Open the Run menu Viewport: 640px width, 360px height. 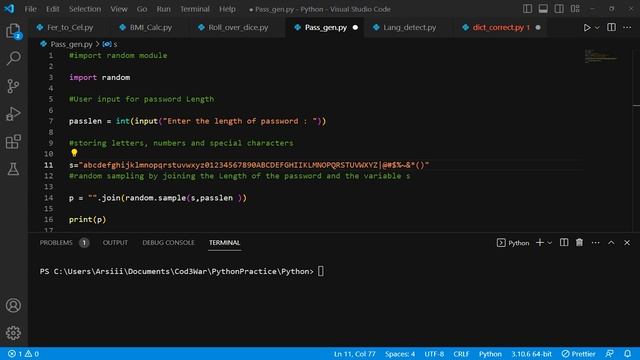click(164, 9)
